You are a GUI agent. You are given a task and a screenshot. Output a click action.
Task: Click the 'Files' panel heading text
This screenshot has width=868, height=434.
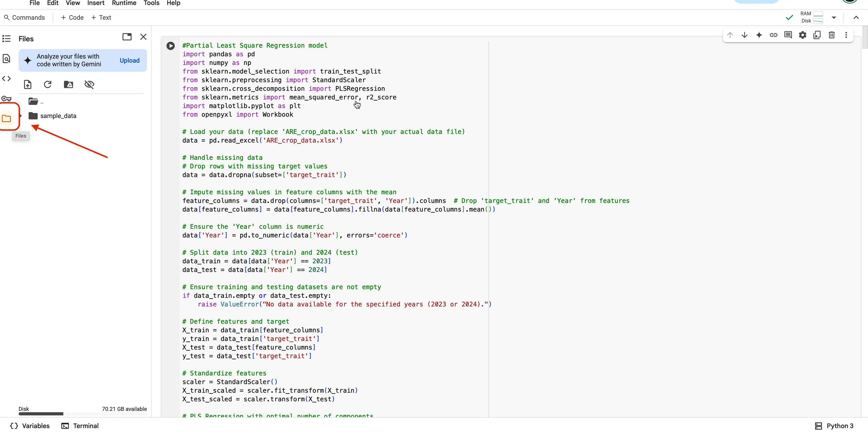26,39
